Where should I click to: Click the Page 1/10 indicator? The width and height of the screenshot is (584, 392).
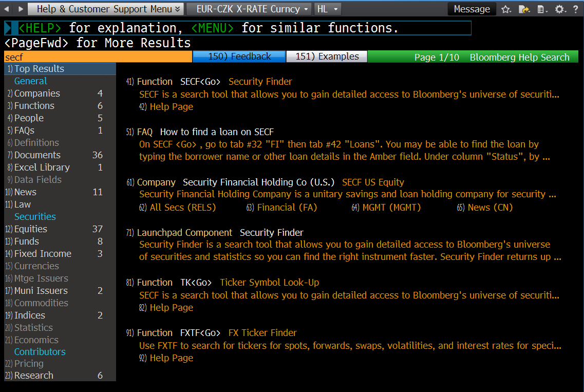click(437, 58)
